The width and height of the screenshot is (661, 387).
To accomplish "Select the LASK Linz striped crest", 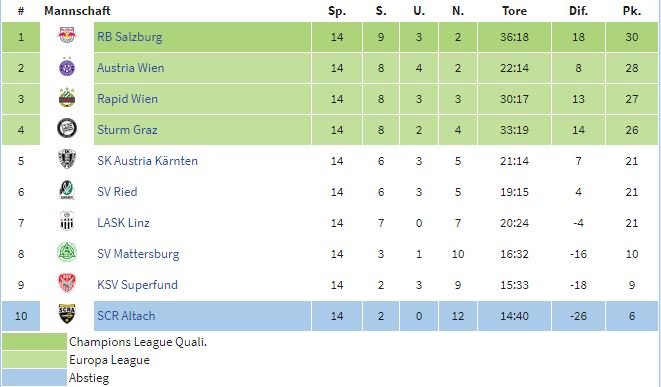I will coord(67,221).
